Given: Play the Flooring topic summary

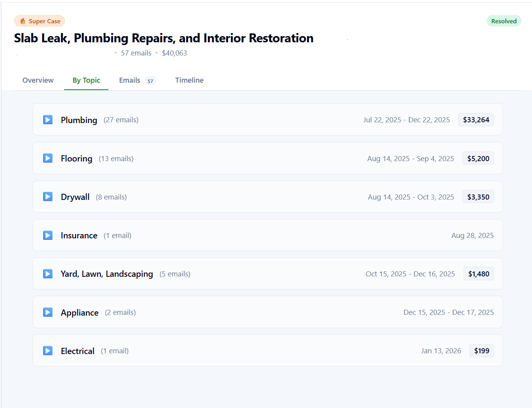Looking at the screenshot, I should (47, 158).
